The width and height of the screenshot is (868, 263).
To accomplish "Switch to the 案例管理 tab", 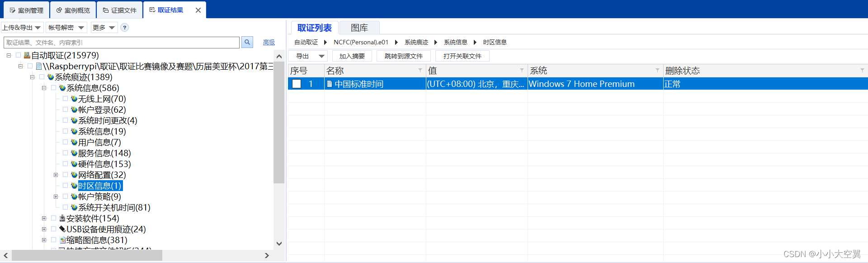I will click(26, 10).
